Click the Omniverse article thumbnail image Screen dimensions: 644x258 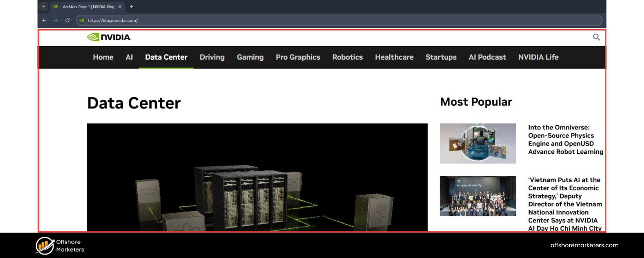coord(478,143)
